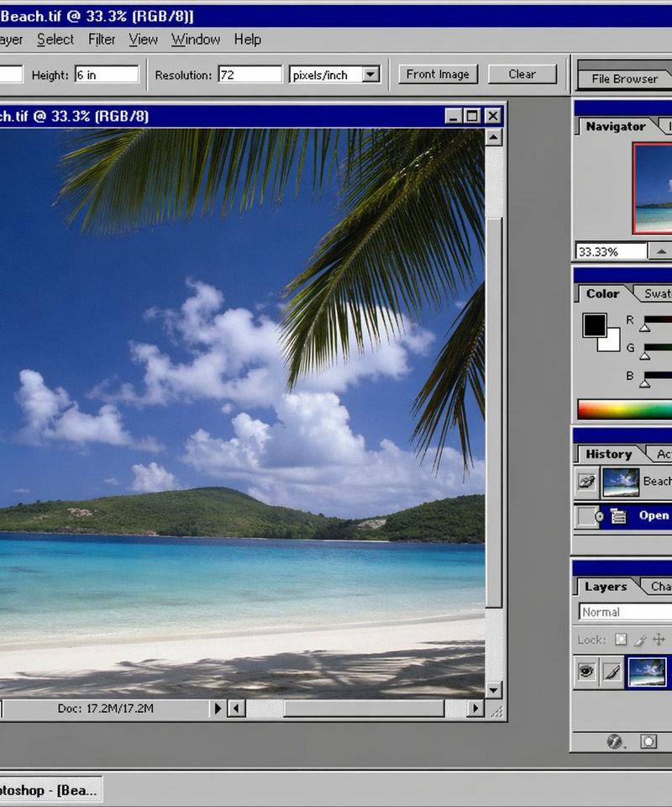Click the paintbrush icon on the layer row
This screenshot has height=807, width=672.
pyautogui.click(x=612, y=671)
